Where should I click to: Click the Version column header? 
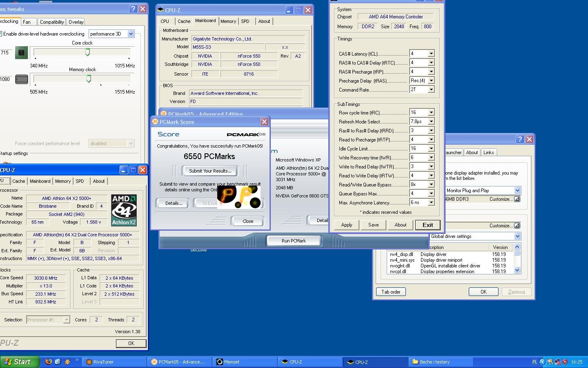coord(500,247)
